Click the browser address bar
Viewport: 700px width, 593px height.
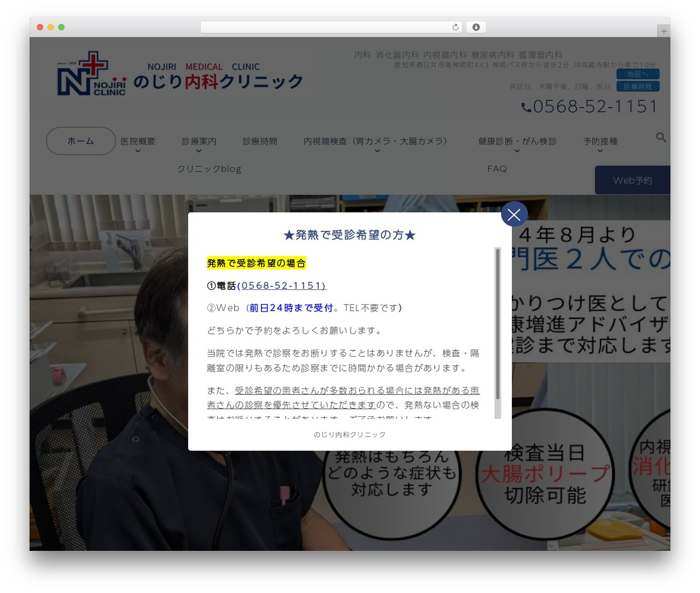pyautogui.click(x=331, y=27)
